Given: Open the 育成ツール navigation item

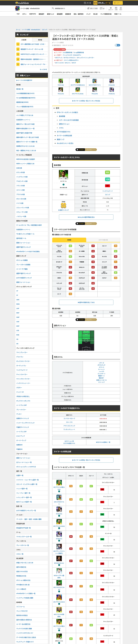Looking at the screenshot, I should pyautogui.click(x=118, y=14).
